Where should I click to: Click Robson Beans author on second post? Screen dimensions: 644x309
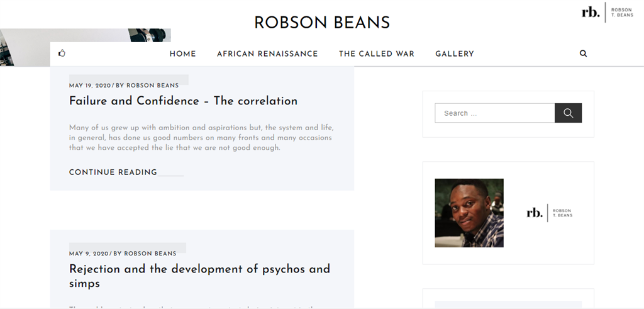click(150, 254)
